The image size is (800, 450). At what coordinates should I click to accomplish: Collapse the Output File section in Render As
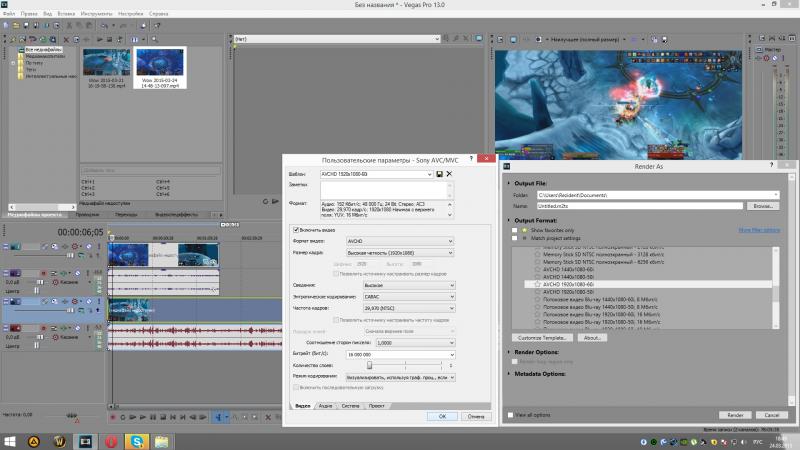point(509,183)
